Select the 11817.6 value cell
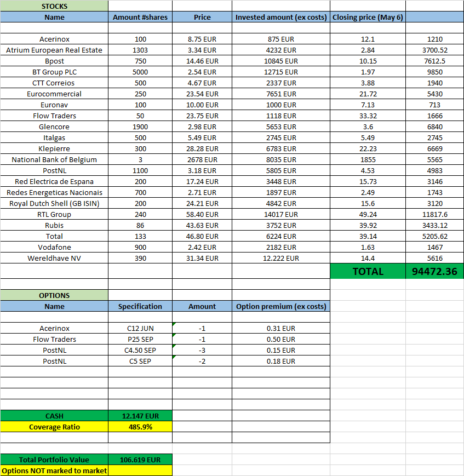 point(434,214)
